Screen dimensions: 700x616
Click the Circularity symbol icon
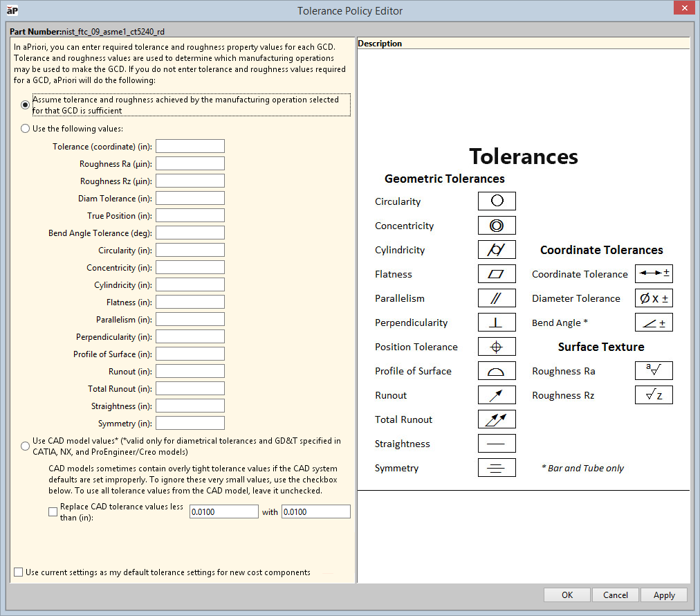(497, 201)
